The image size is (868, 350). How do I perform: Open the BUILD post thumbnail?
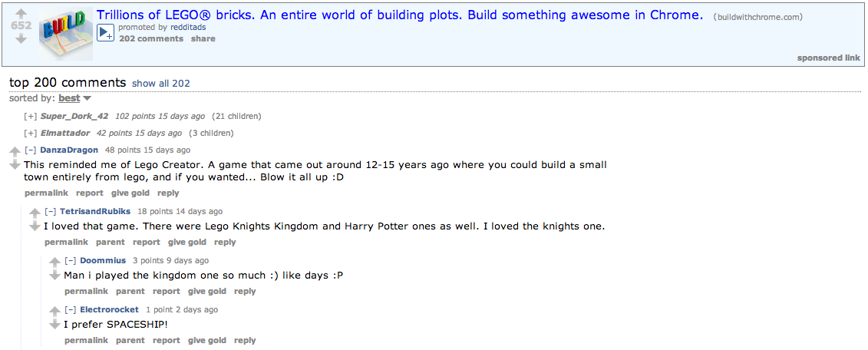click(x=66, y=34)
